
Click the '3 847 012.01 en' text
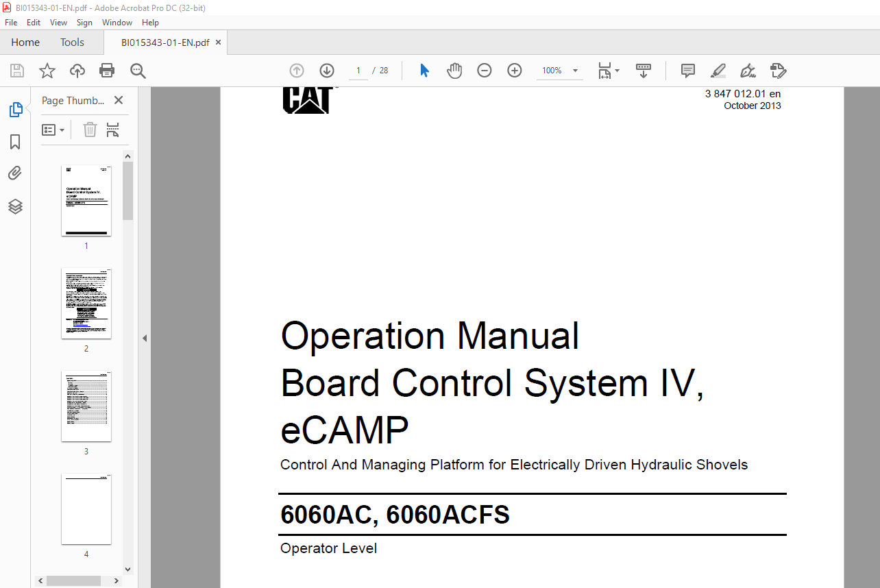[743, 94]
